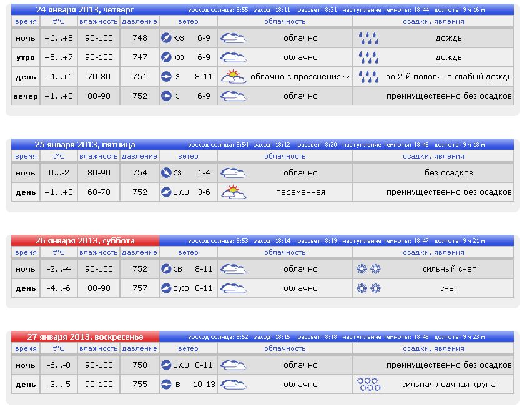
Task: Click the northwest wind icon in the 25 января ночь row
Action: click(166, 173)
